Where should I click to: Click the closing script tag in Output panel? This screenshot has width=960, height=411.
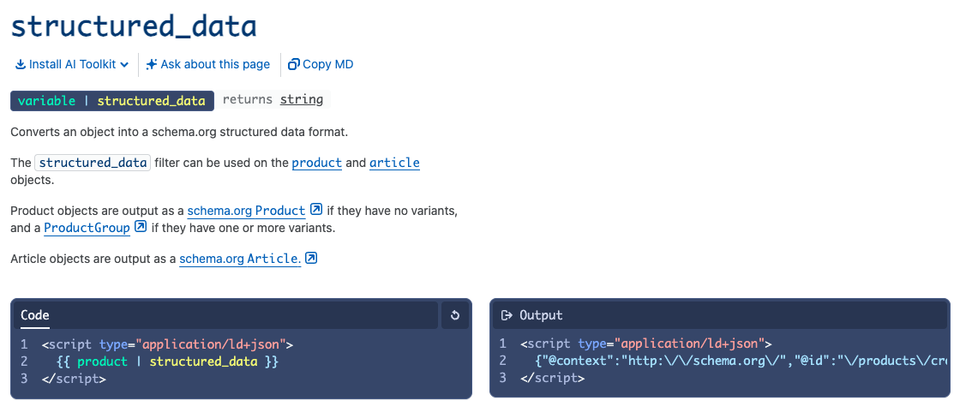[553, 379]
